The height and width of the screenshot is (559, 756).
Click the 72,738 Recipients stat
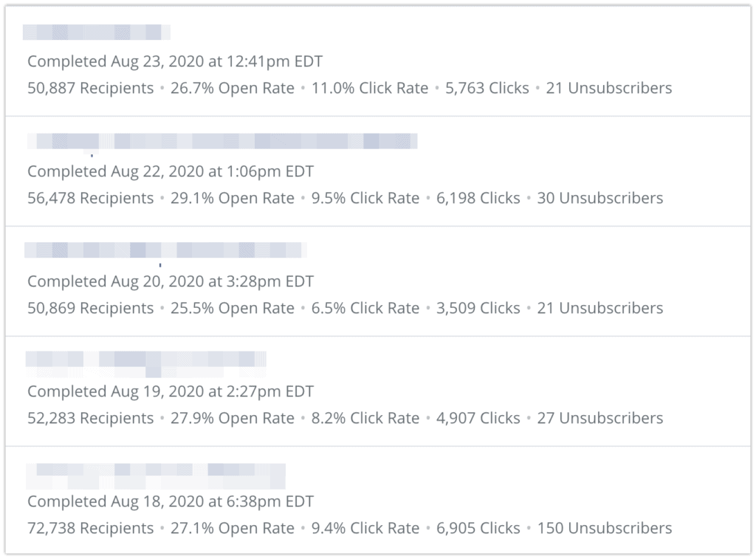pos(90,528)
